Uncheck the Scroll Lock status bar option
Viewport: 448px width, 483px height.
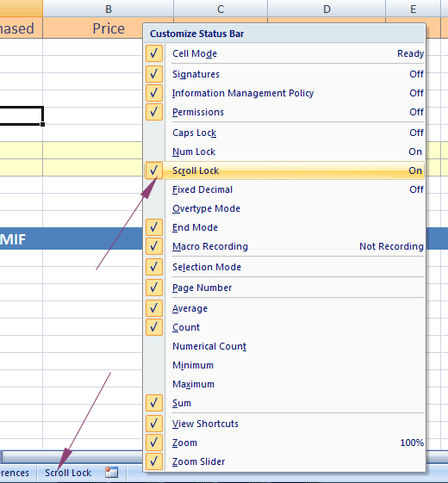[284, 170]
